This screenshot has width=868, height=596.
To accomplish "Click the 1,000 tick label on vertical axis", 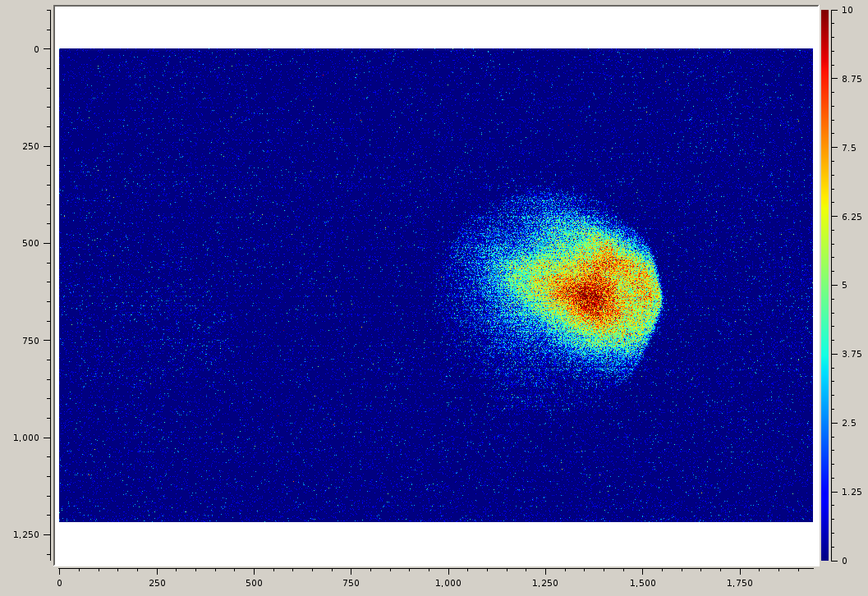I will [26, 438].
